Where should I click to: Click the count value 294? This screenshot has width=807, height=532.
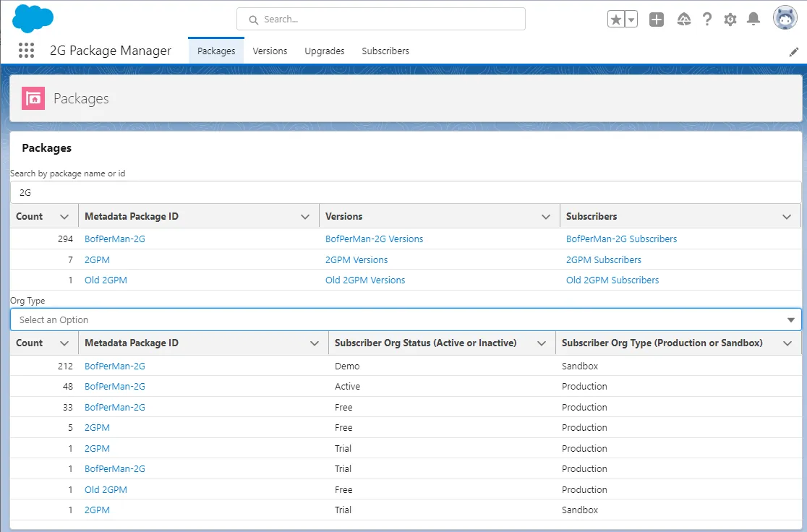[65, 239]
